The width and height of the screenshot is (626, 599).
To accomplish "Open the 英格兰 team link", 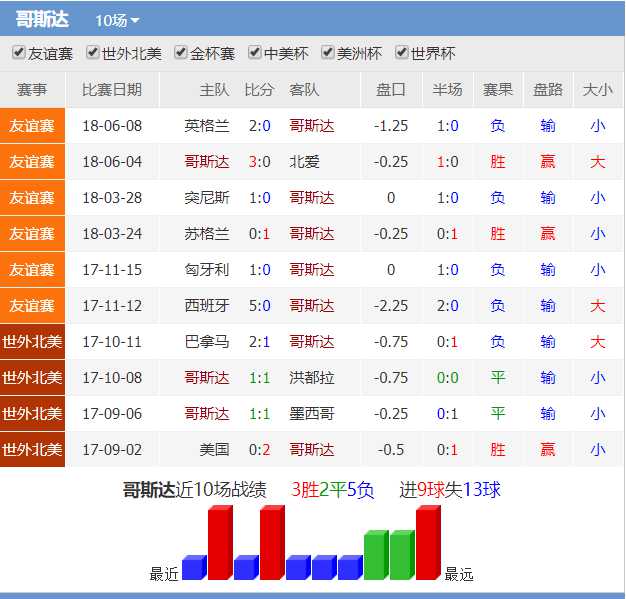I will (207, 126).
